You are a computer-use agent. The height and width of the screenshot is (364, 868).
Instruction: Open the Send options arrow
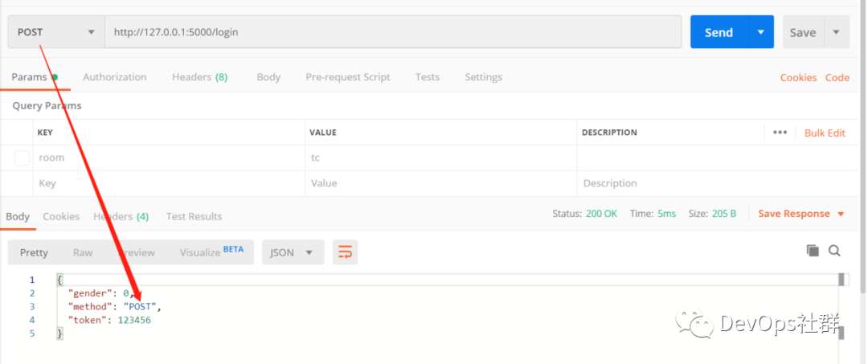(x=761, y=32)
